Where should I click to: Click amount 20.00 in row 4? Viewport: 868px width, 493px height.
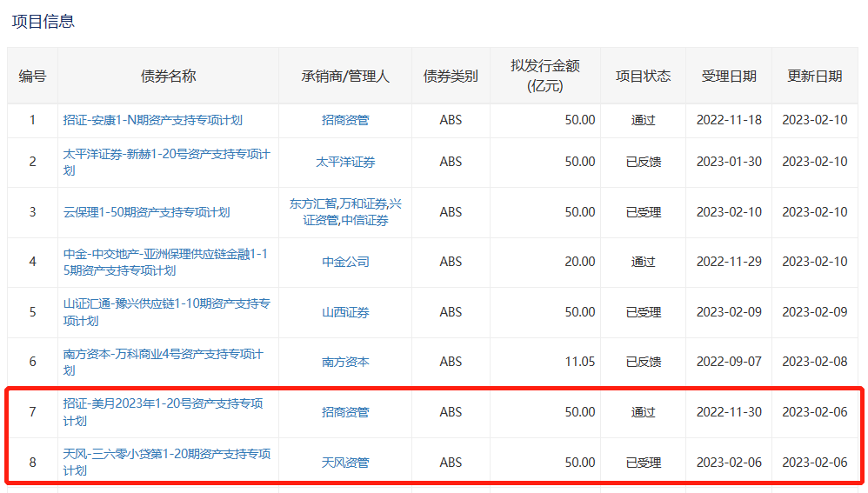tap(580, 262)
